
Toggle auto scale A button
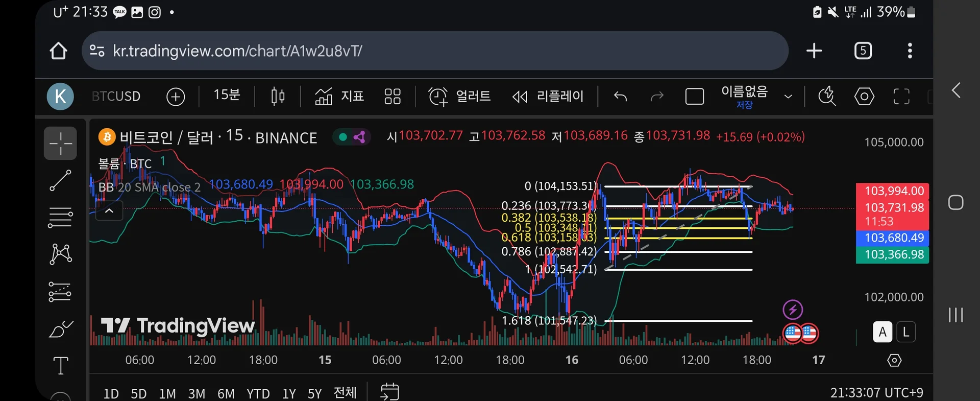(883, 332)
